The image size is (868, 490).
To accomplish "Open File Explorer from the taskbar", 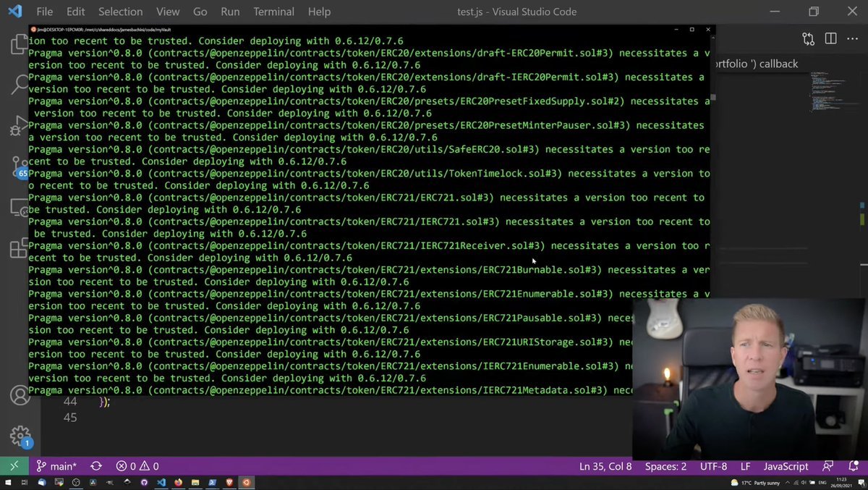I will (195, 483).
